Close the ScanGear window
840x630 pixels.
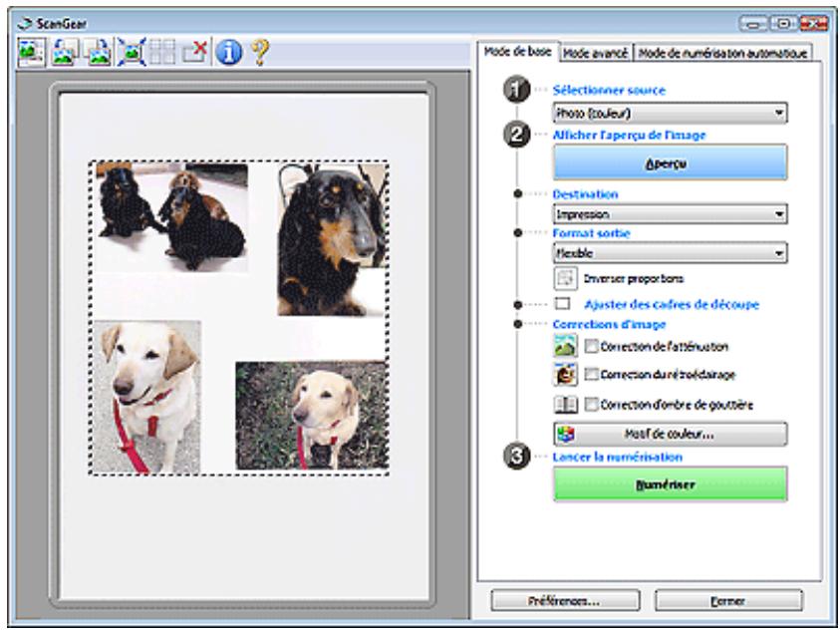[x=813, y=24]
